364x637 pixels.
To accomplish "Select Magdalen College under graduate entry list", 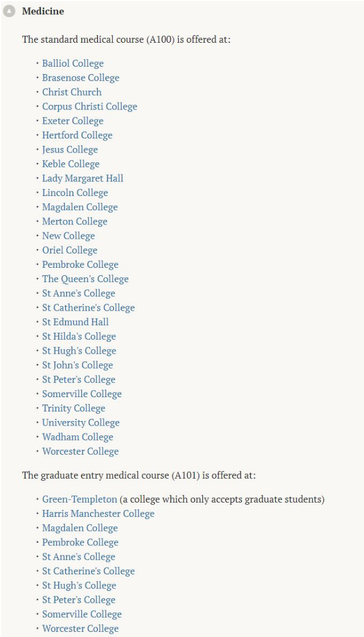I will [x=80, y=528].
